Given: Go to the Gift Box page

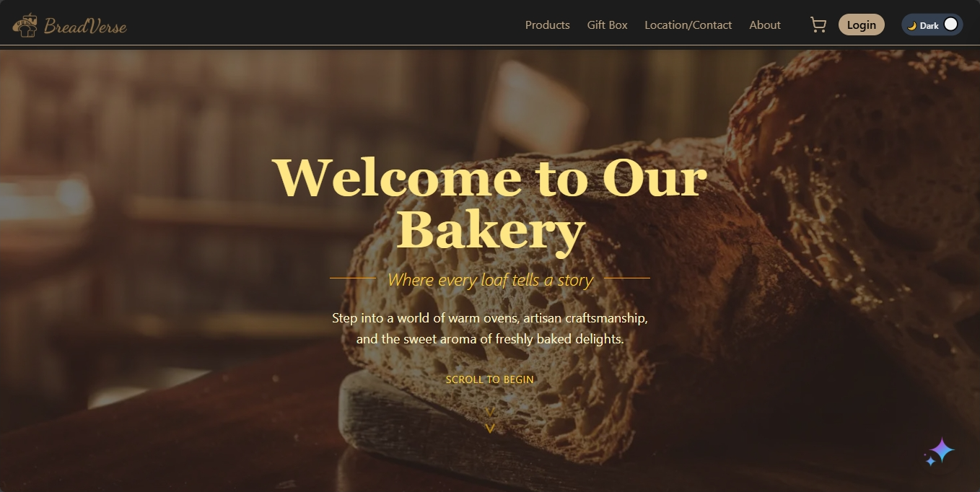Looking at the screenshot, I should click(x=607, y=25).
